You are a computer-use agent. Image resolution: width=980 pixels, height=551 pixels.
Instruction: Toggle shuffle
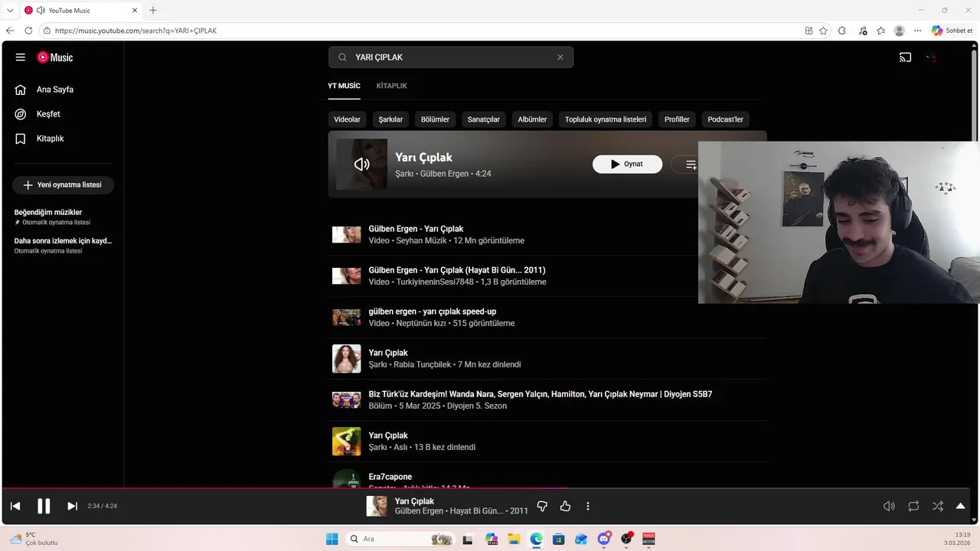click(x=938, y=506)
